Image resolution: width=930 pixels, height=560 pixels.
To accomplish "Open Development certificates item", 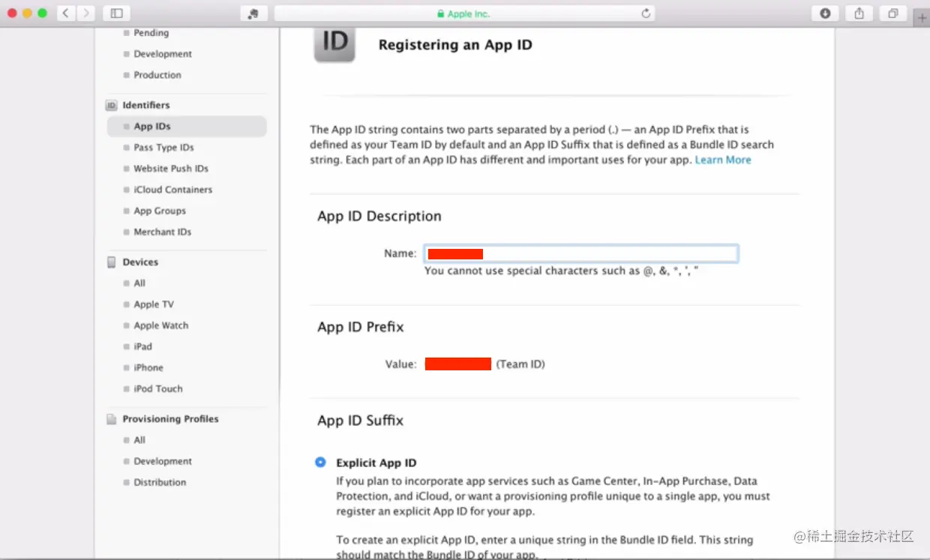I will coord(163,54).
